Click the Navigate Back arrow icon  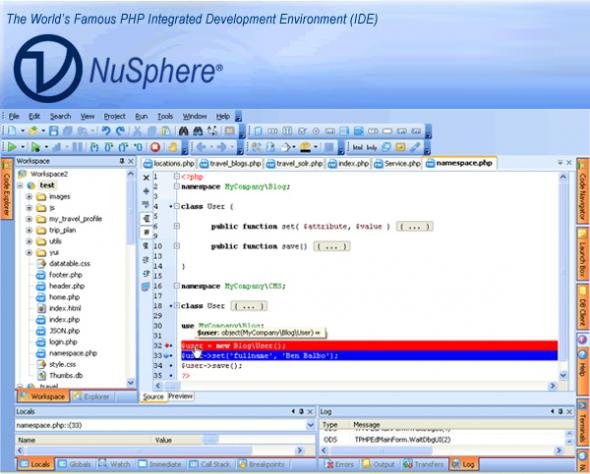click(x=201, y=147)
